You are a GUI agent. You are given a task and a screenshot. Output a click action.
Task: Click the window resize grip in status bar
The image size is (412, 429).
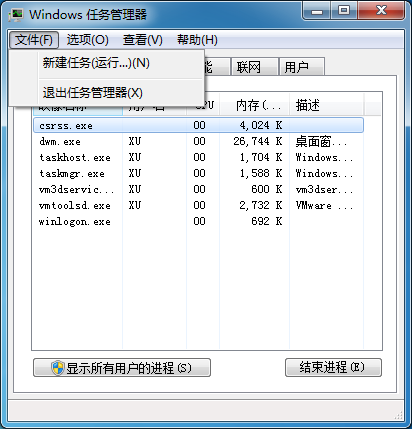(x=398, y=415)
